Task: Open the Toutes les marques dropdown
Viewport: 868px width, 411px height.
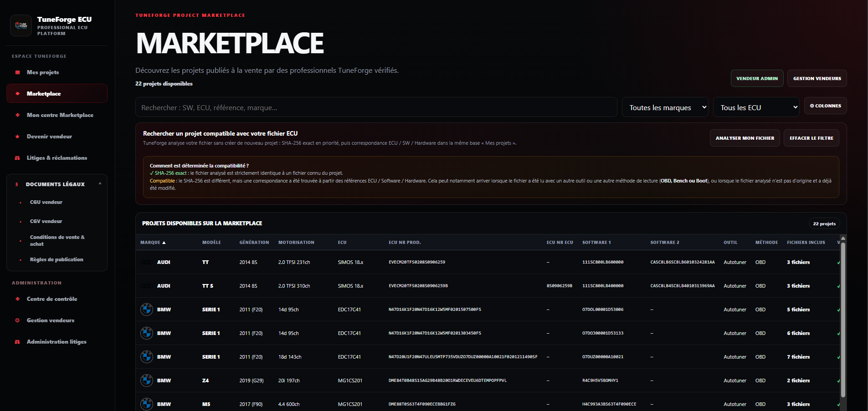Action: coord(665,107)
